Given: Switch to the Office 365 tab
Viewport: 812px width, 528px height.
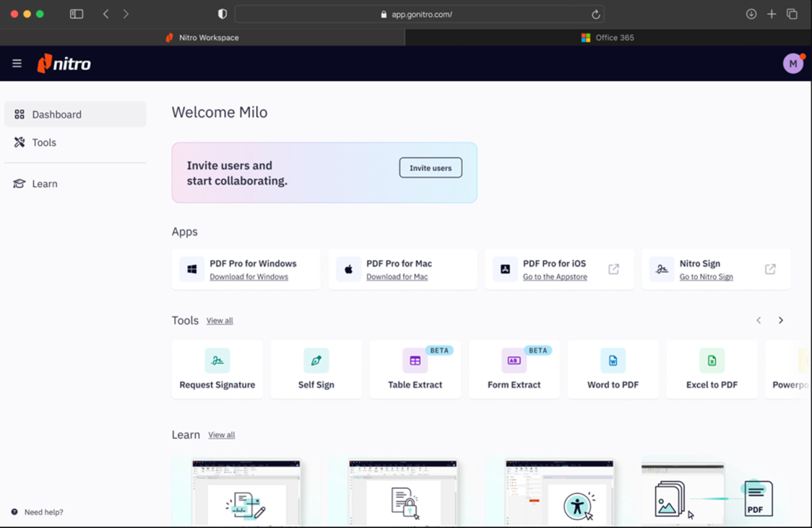Looking at the screenshot, I should 608,37.
